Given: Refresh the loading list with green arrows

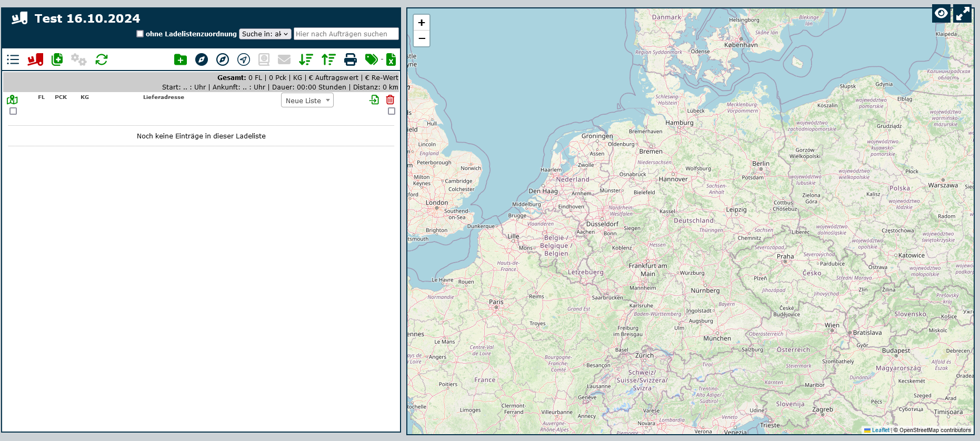Looking at the screenshot, I should click(x=102, y=59).
